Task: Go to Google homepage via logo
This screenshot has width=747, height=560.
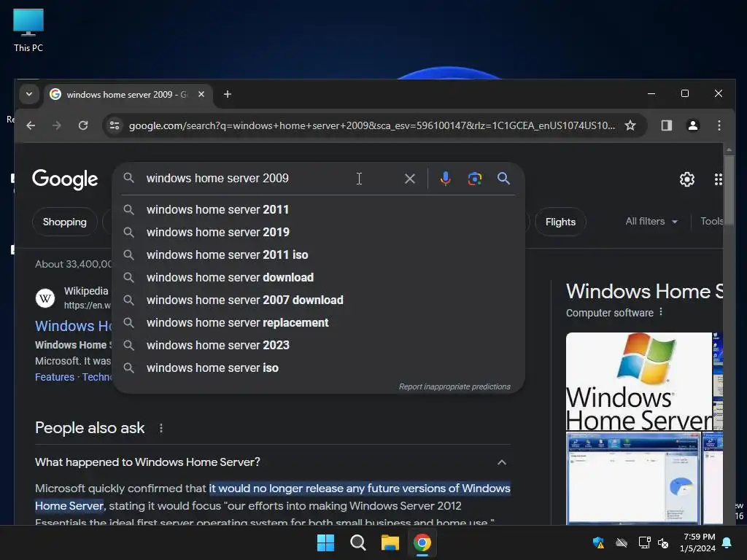Action: 65,179
